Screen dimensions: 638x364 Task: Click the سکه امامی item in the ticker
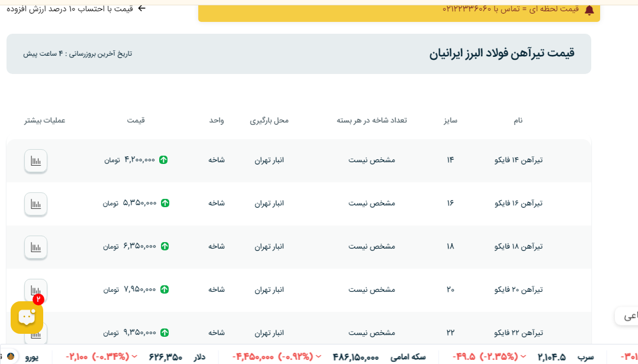point(408,357)
